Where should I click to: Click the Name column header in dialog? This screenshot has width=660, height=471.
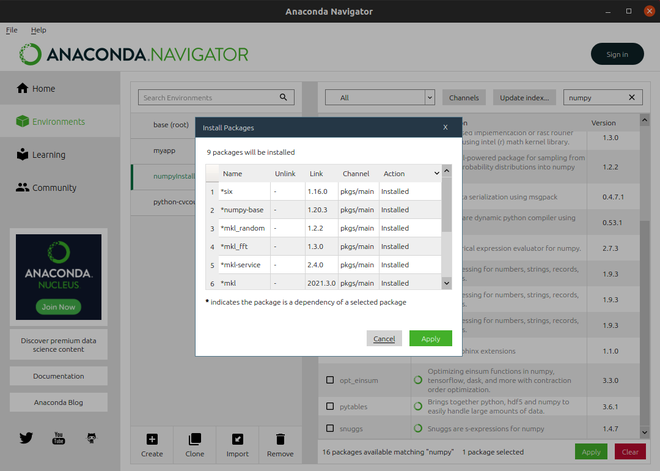[232, 173]
